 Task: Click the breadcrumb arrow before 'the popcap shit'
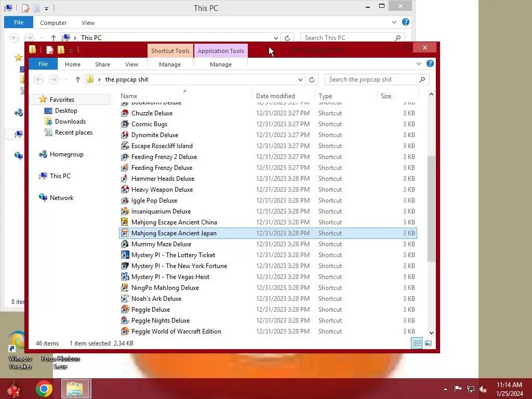click(99, 79)
